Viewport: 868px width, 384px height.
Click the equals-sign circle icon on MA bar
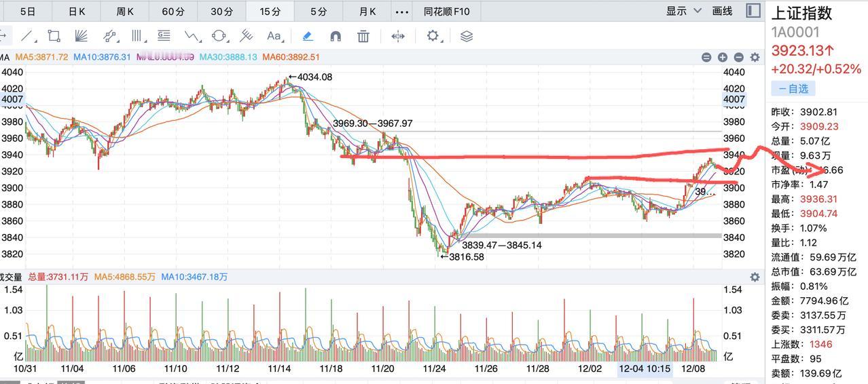706,58
